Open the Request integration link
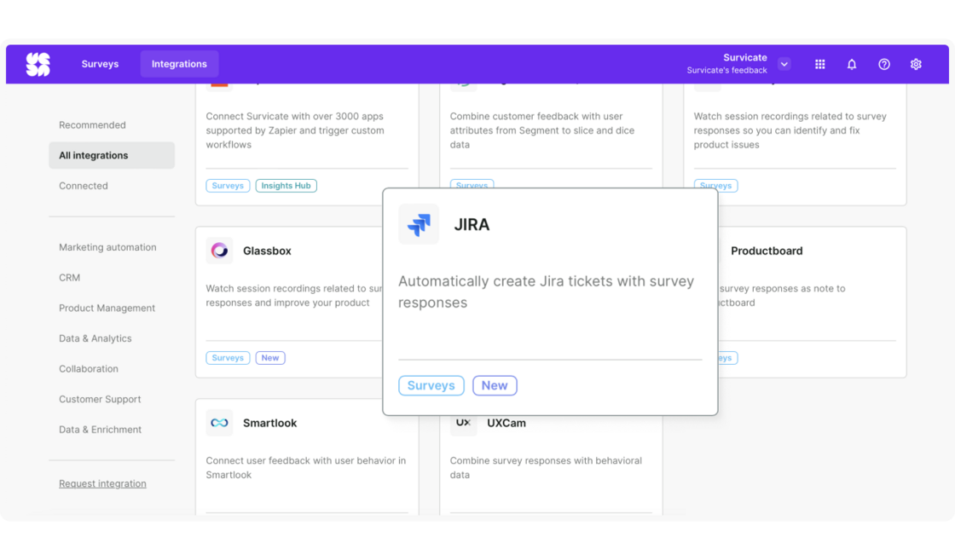This screenshot has height=560, width=955. click(102, 483)
